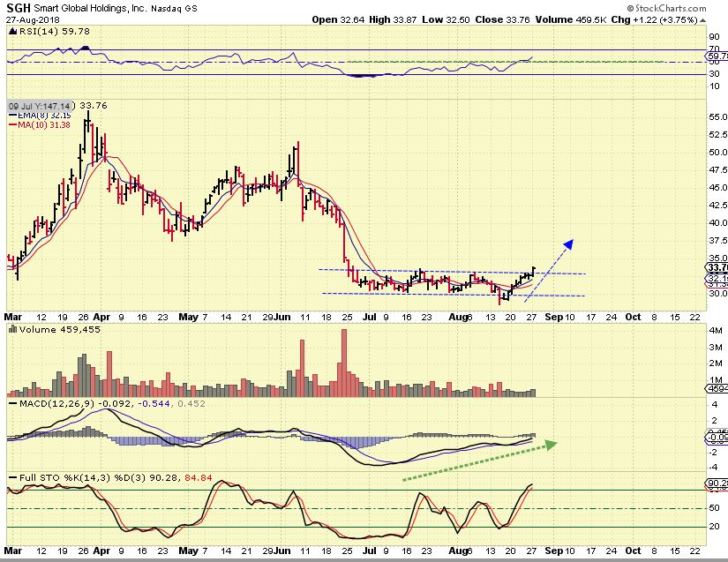Click the Nasdaq GS exchange label
This screenshot has width=728, height=562.
(x=174, y=9)
